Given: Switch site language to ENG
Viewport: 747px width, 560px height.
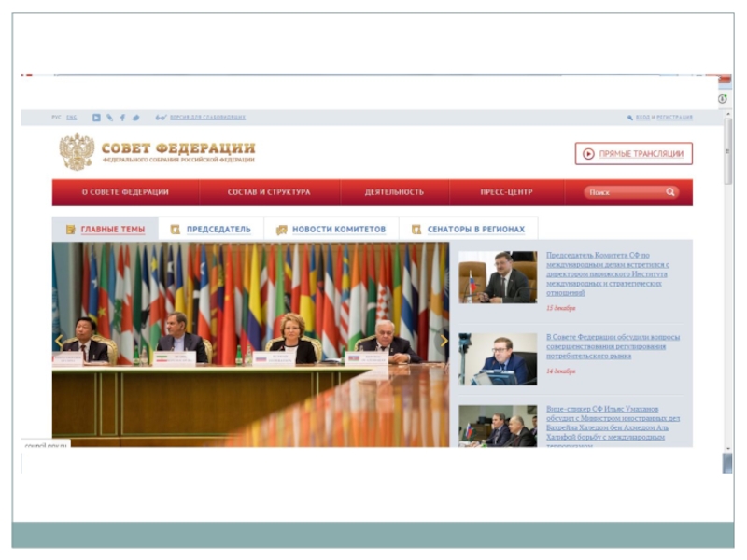Looking at the screenshot, I should (x=72, y=118).
